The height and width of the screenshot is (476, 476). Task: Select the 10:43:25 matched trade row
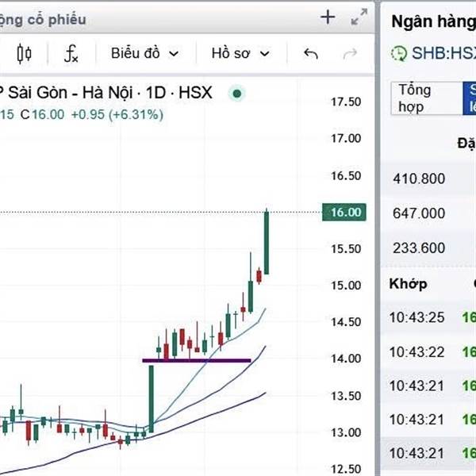point(428,317)
